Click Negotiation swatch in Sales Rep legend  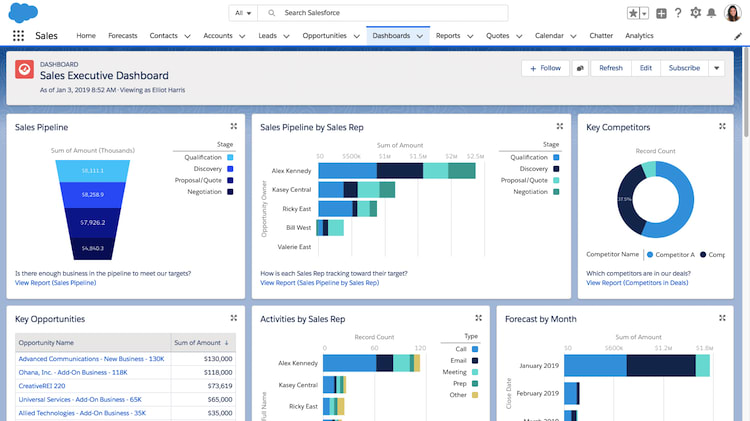click(556, 192)
